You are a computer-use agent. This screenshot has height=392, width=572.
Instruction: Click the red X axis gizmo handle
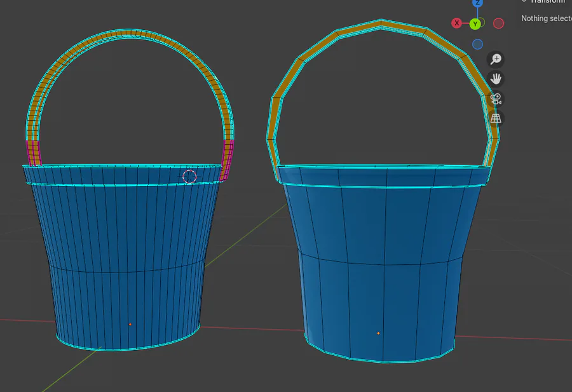coord(456,23)
